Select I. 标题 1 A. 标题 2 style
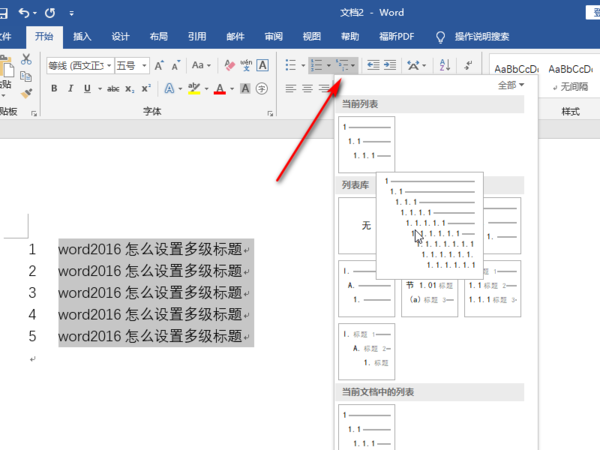The width and height of the screenshot is (600, 450). tap(366, 351)
